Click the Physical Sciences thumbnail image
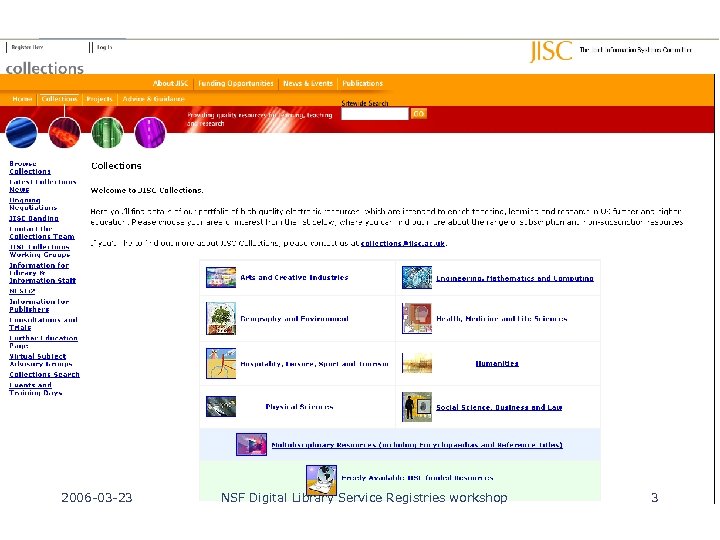 [x=221, y=406]
